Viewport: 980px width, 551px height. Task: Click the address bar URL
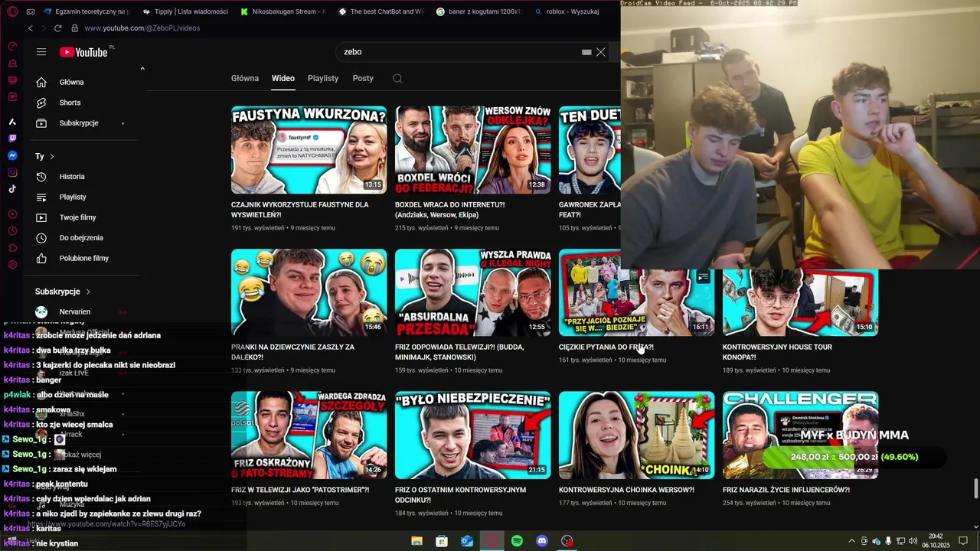[x=142, y=28]
